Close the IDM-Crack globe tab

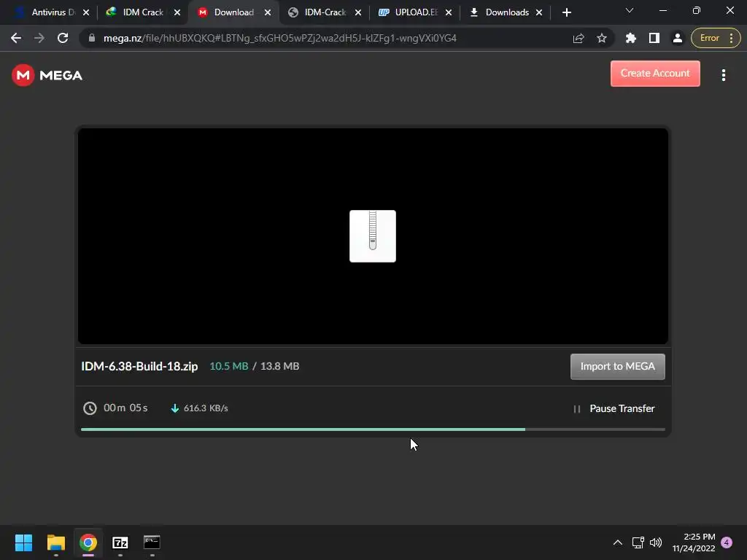coord(357,12)
